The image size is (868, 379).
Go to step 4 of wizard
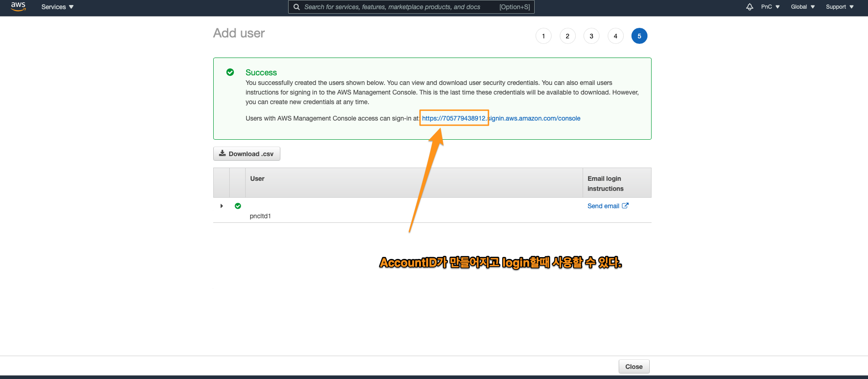(x=615, y=36)
